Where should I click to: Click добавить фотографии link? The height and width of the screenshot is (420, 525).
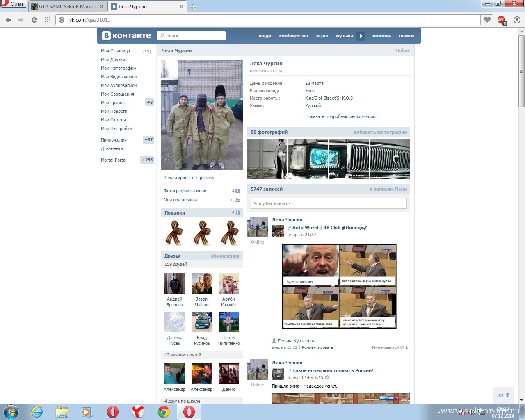[x=380, y=132]
